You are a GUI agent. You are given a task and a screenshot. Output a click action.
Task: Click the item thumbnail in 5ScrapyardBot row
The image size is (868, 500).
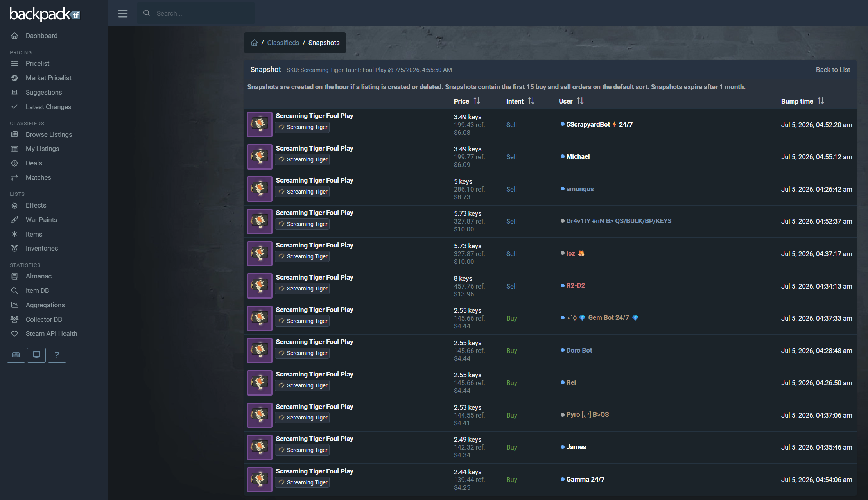click(x=260, y=125)
